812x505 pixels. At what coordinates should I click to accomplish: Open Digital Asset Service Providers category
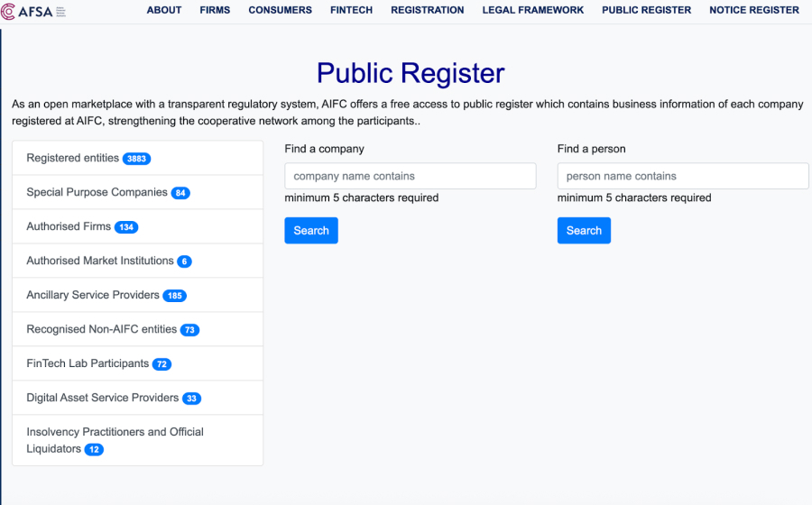(x=102, y=399)
